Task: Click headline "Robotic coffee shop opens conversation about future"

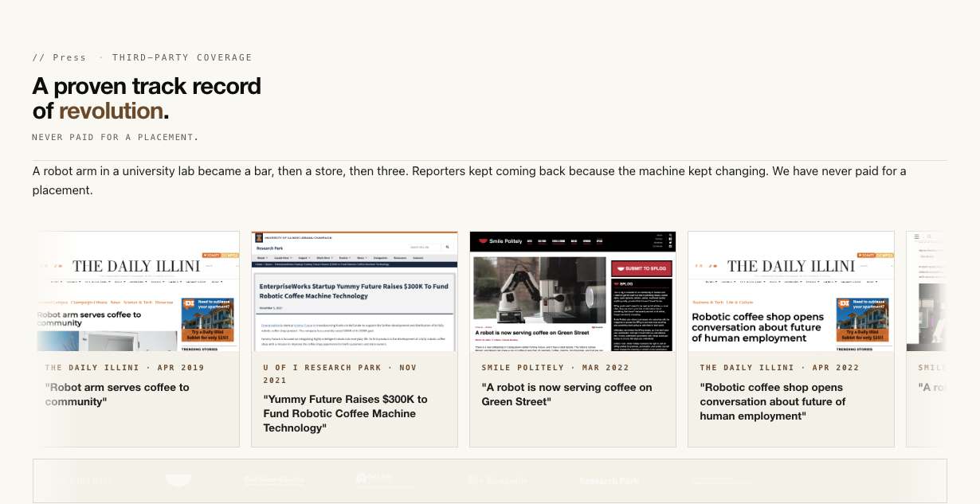Action: (773, 401)
